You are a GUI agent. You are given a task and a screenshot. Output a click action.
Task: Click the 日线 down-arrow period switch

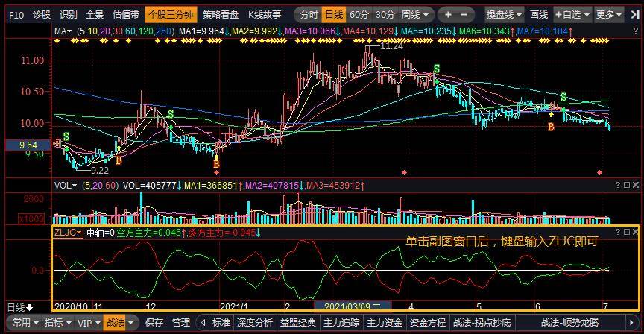click(x=20, y=307)
